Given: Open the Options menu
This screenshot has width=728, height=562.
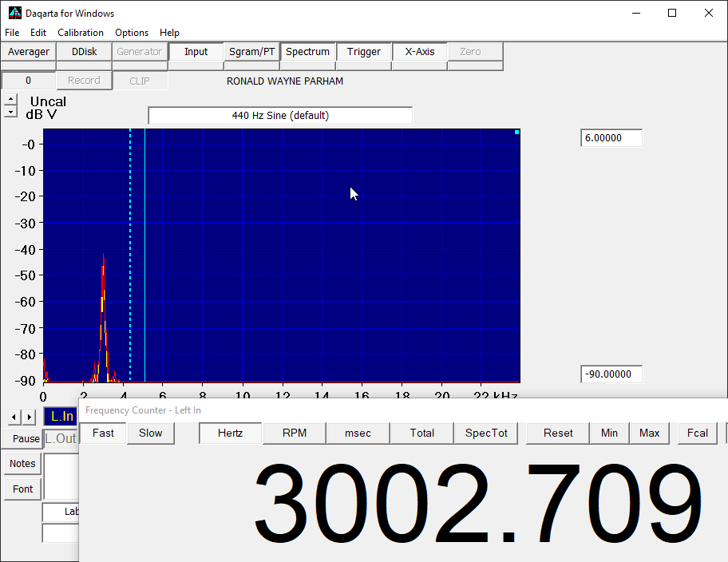Looking at the screenshot, I should [x=132, y=33].
